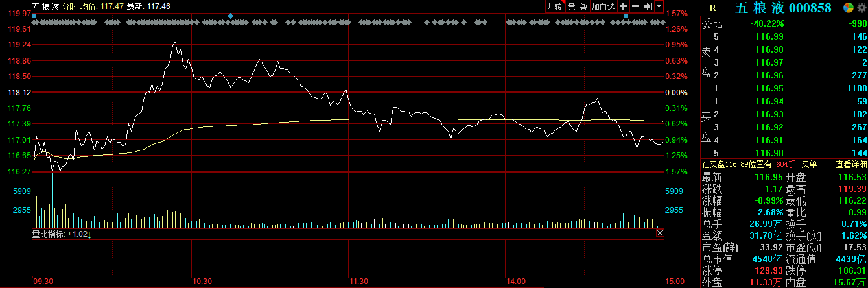Image resolution: width=868 pixels, height=288 pixels.
Task: Click the 外盘 value 11.33万
Action: (x=767, y=282)
